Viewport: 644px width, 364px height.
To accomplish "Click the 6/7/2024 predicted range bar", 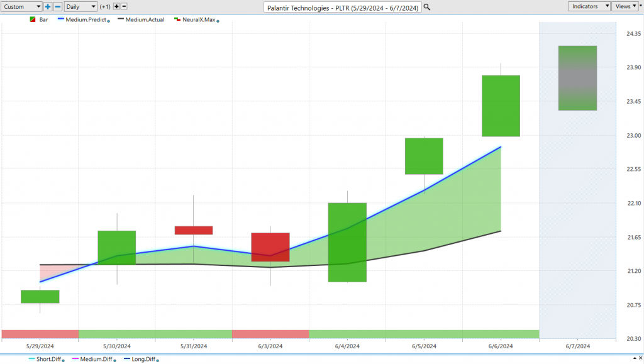I will tap(577, 78).
